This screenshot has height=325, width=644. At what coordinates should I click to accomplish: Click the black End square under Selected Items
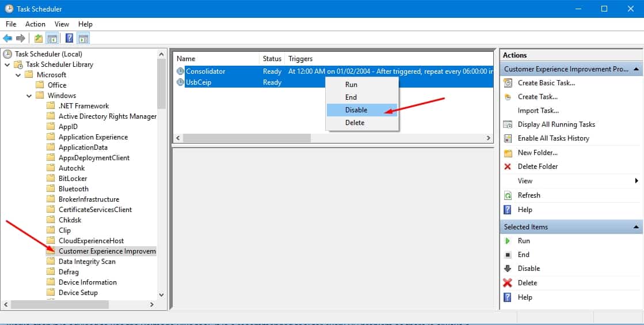tap(508, 255)
